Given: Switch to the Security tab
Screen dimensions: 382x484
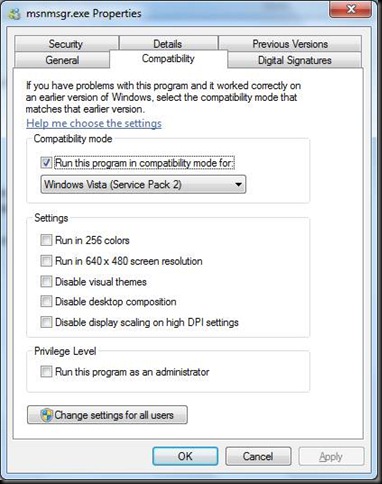Looking at the screenshot, I should point(66,44).
